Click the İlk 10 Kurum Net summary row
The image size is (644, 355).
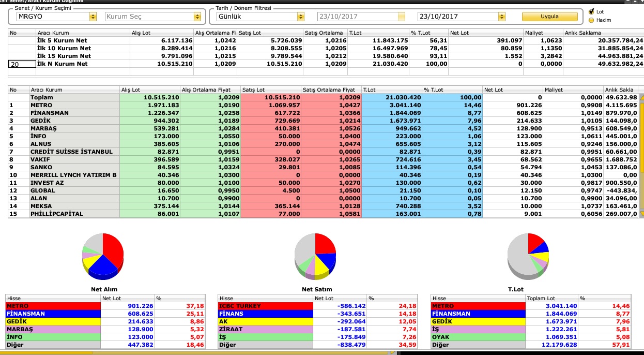tap(326, 48)
